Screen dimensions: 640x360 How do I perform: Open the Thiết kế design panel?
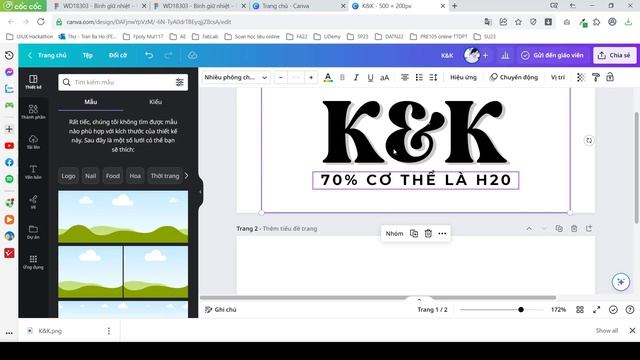[33, 82]
